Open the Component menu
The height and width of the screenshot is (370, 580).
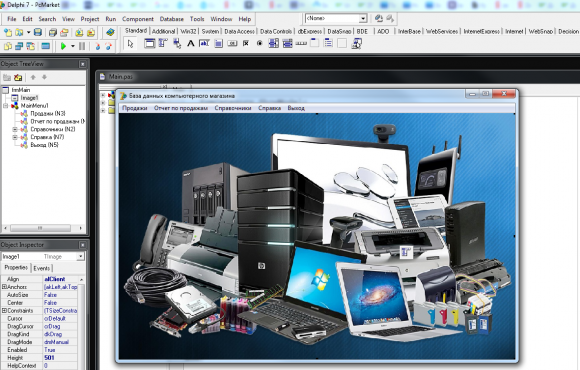click(x=138, y=19)
